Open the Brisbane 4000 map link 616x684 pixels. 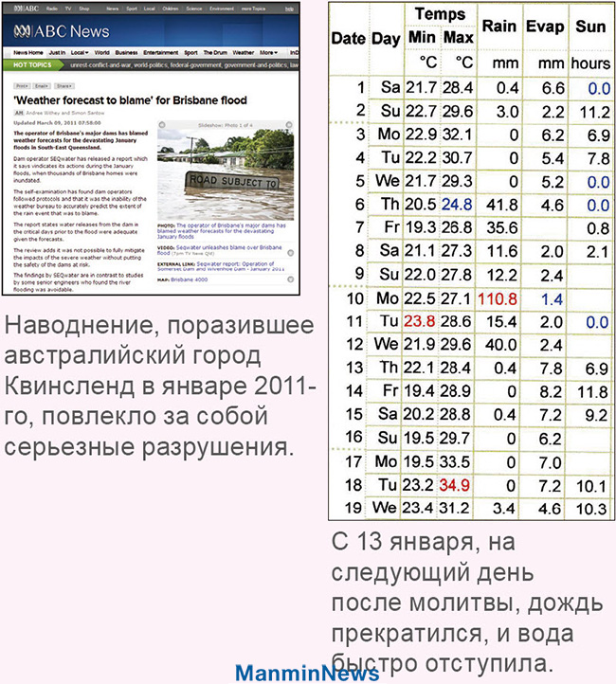coord(190,279)
